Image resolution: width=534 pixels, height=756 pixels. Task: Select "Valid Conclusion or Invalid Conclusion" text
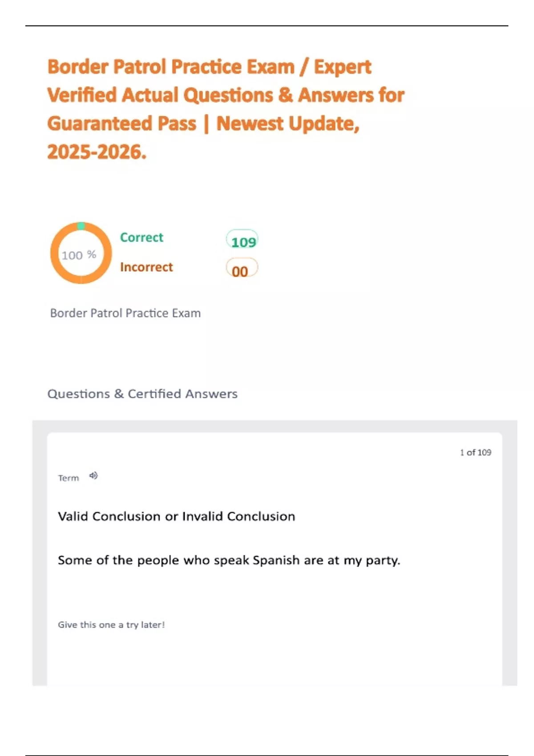[176, 516]
